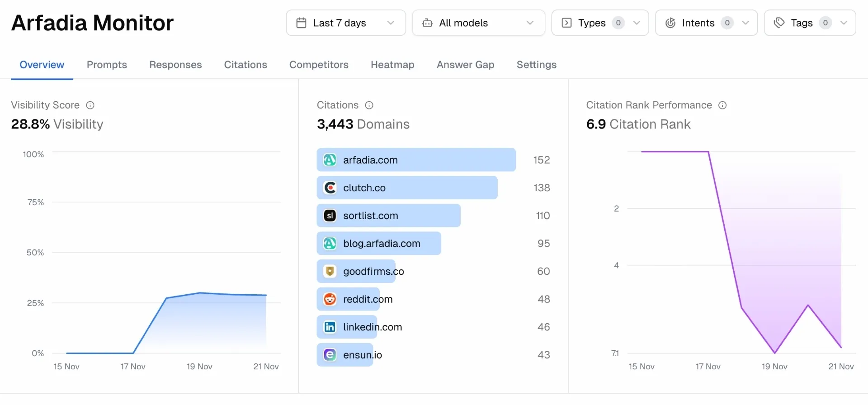Open the Heatmap tab

pos(392,65)
